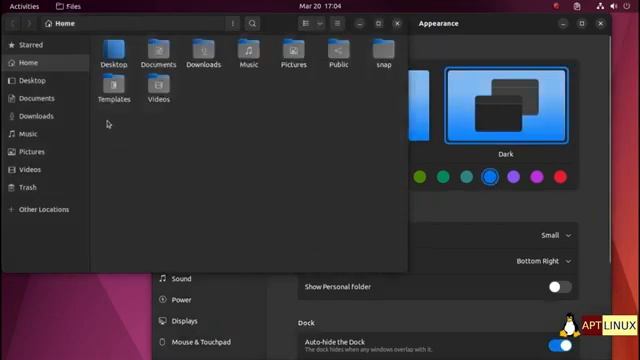The width and height of the screenshot is (640, 360).
Task: Click the power icon in system tray
Action: click(627, 6)
